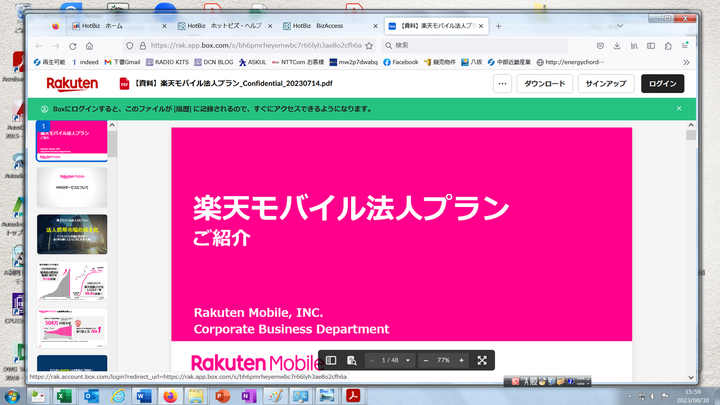Switch to the HotBiz ホーム tab

pos(118,26)
